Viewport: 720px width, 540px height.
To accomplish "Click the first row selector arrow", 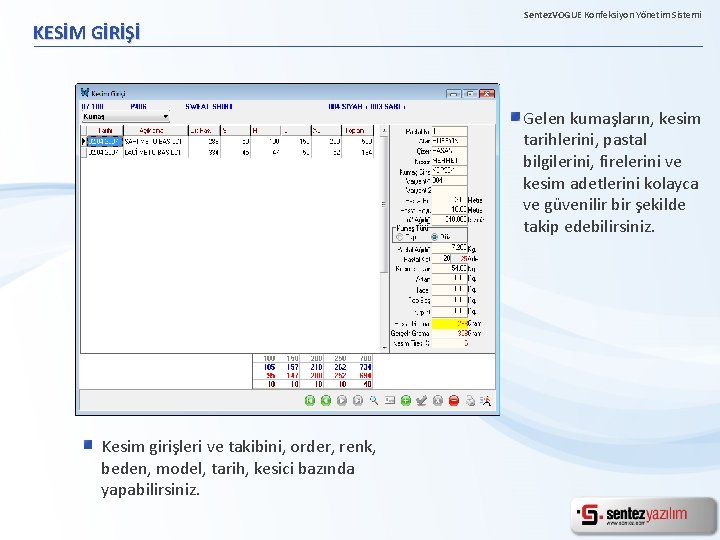I will pyautogui.click(x=84, y=141).
